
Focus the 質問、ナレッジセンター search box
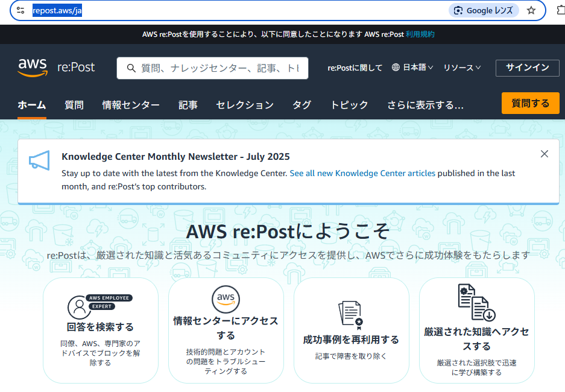(x=213, y=68)
